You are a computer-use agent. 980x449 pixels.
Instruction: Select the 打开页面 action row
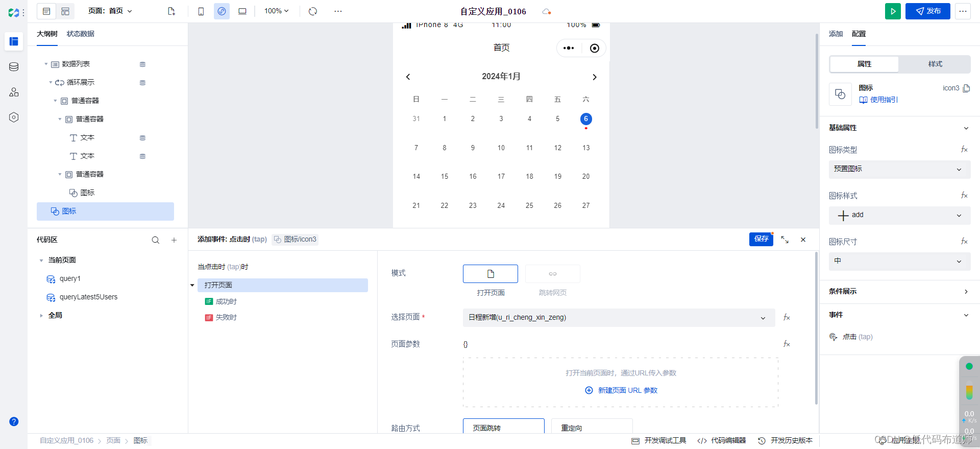coord(283,285)
